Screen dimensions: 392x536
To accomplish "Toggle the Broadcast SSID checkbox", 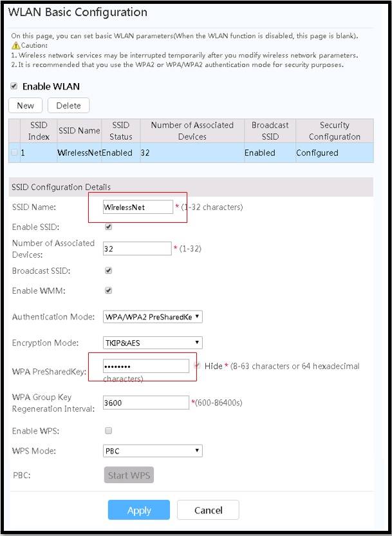I will point(108,271).
